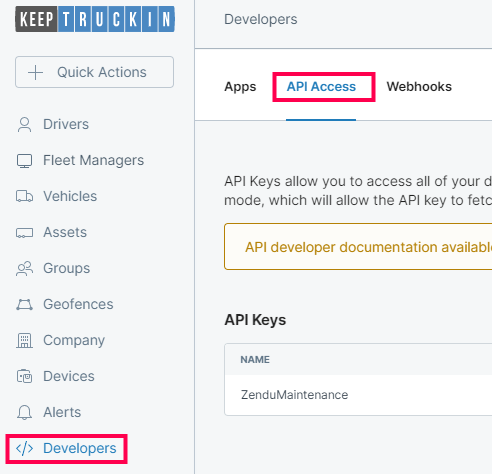
Task: Open the Groups section
Action: [67, 268]
